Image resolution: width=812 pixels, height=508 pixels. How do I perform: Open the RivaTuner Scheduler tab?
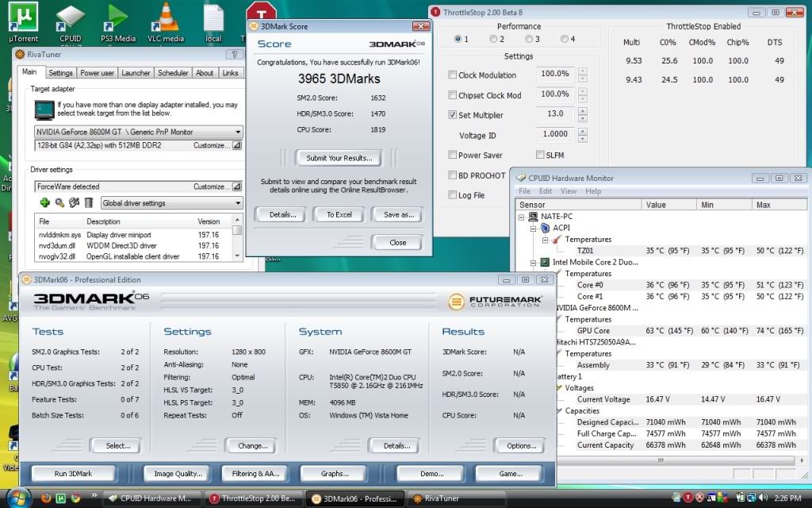click(173, 73)
